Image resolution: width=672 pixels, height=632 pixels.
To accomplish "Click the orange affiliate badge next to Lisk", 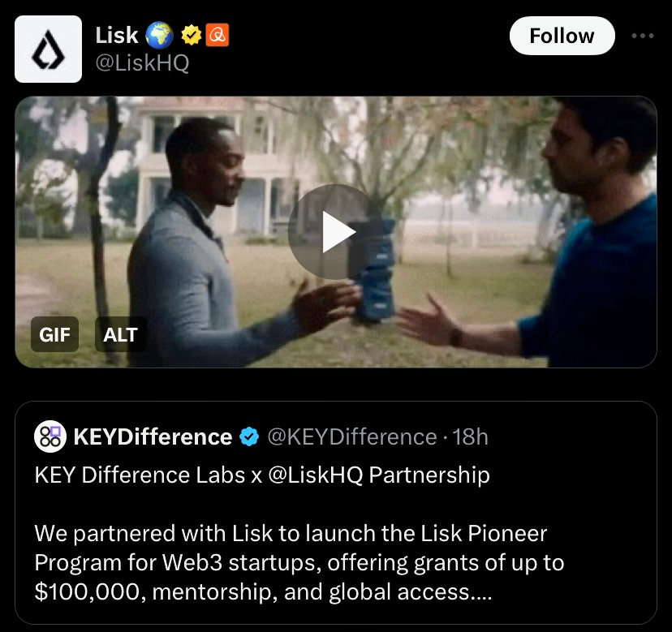I will point(218,35).
